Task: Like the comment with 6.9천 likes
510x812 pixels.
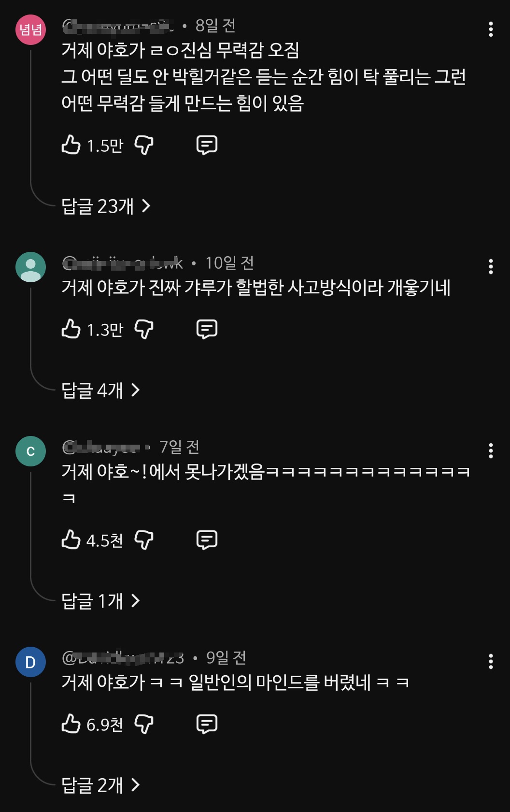Action: [71, 724]
